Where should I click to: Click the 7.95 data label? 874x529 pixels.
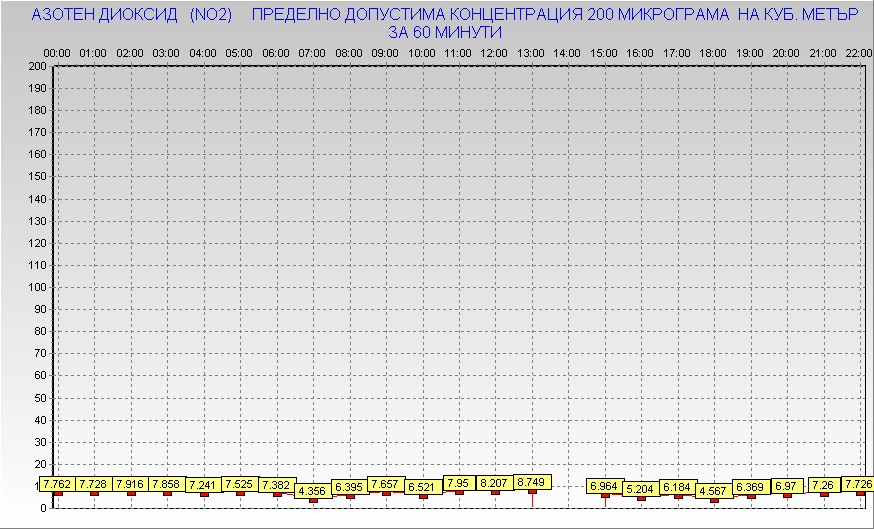pos(458,483)
